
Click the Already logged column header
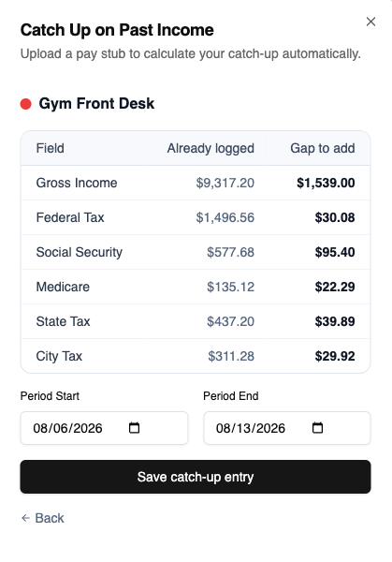[x=211, y=148]
